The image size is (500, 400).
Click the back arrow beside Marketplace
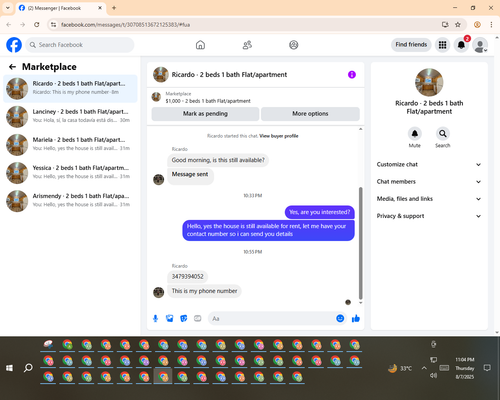click(12, 67)
